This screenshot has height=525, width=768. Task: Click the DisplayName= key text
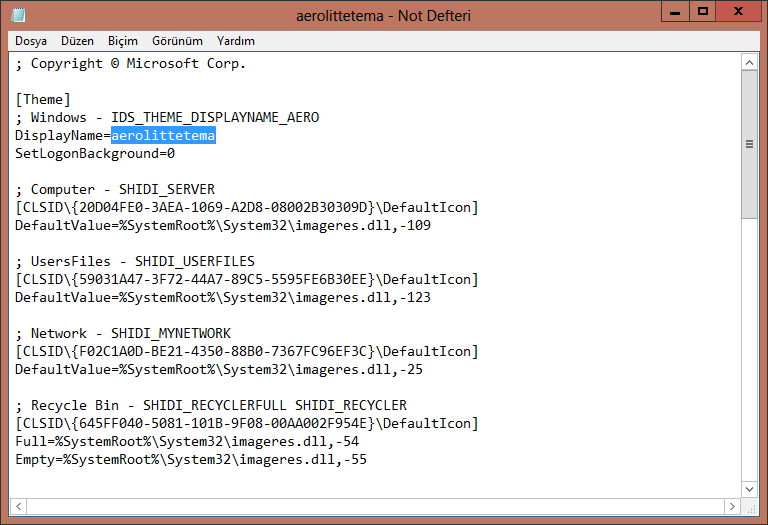tap(63, 136)
